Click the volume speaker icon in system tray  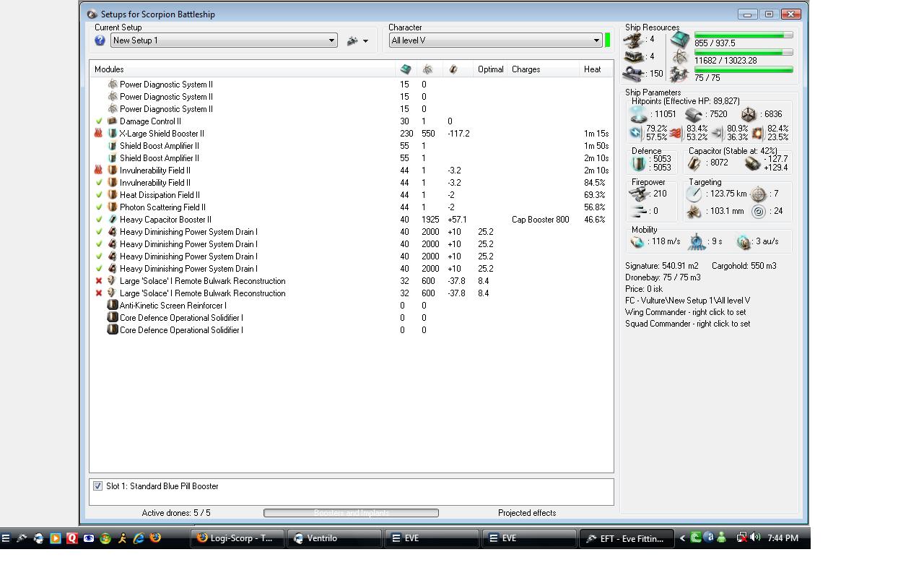point(755,538)
